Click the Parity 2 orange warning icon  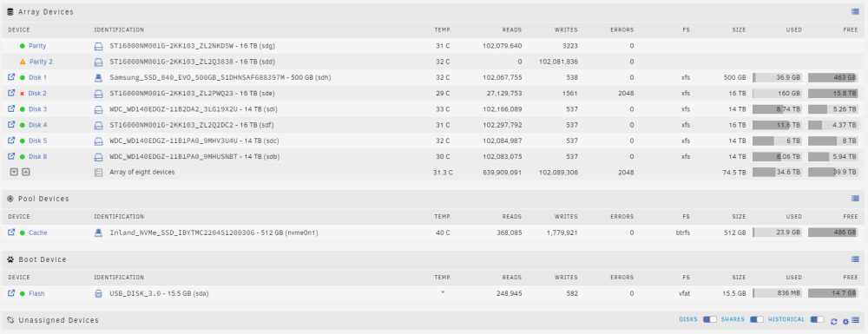coord(23,62)
